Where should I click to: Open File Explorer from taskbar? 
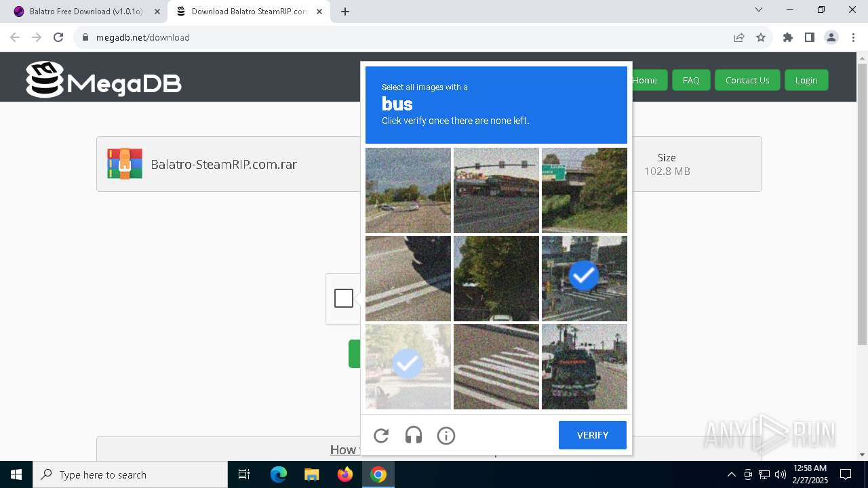[x=311, y=474]
